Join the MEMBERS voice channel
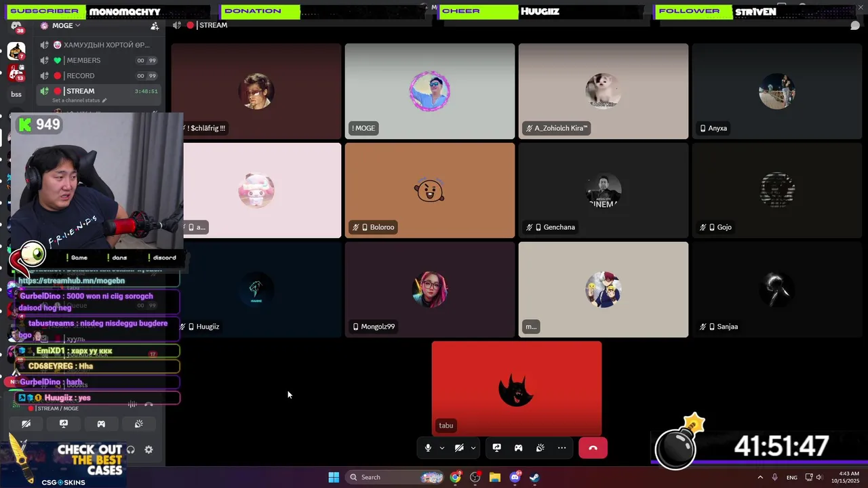This screenshot has height=488, width=868. pyautogui.click(x=100, y=60)
